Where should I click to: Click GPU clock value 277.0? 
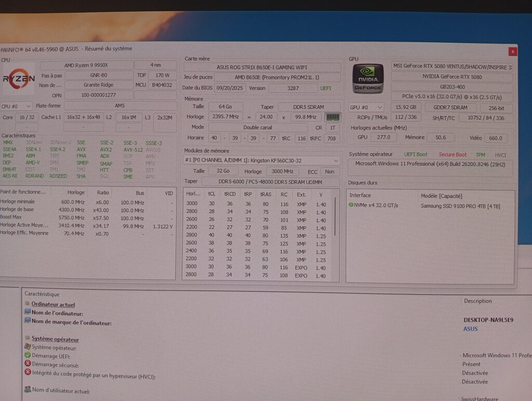tap(383, 137)
